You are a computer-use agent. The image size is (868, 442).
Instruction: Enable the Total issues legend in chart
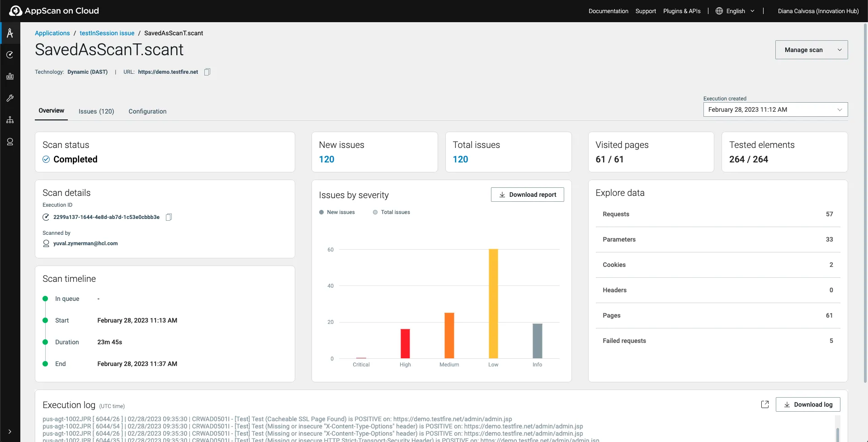click(392, 212)
